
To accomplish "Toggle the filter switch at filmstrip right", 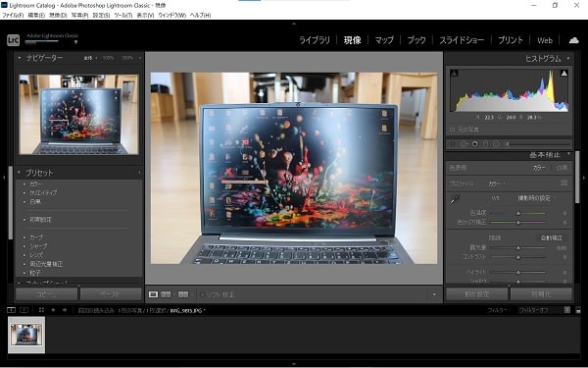I will click(x=567, y=310).
